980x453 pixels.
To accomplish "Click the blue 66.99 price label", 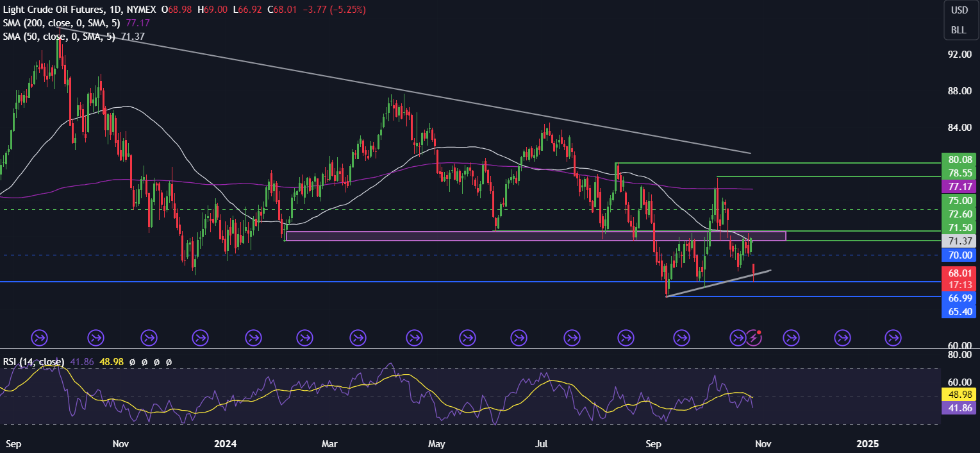I will point(958,298).
